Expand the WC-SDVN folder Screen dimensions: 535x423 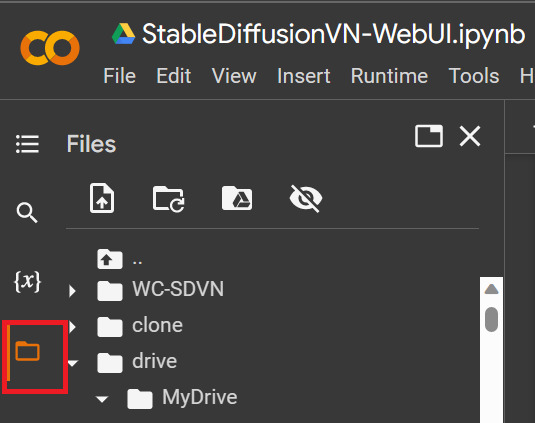tap(72, 291)
